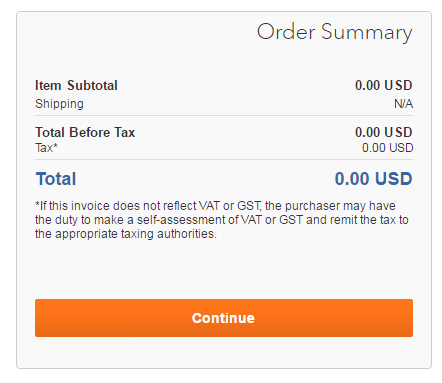This screenshot has height=383, width=442.
Task: Click the Tax* label
Action: 46,148
